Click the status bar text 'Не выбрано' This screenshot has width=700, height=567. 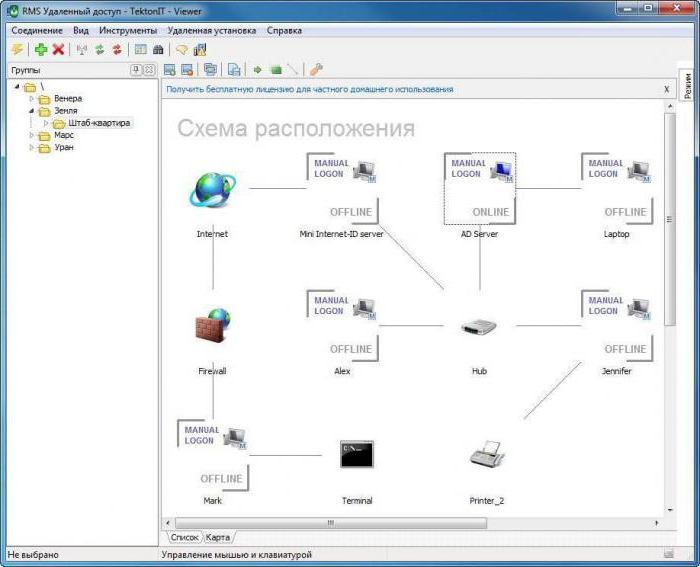(33, 555)
